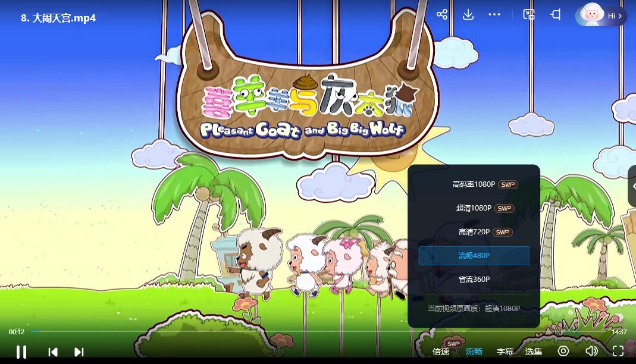Enter fullscreen mode
This screenshot has width=636, height=364.
[618, 351]
